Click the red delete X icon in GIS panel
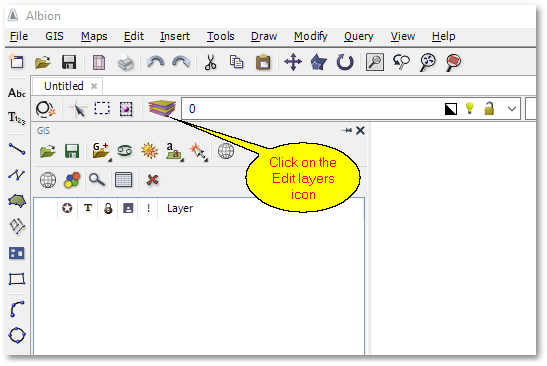This screenshot has height=366, width=547. [x=152, y=180]
